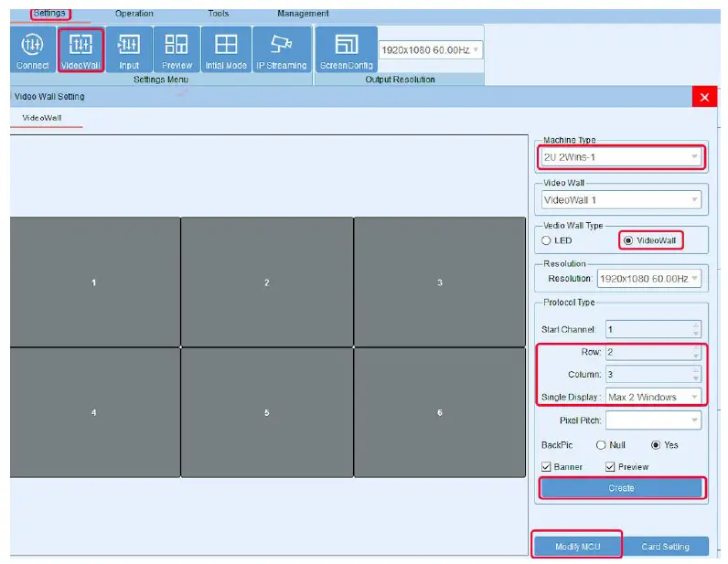Open the Input settings icon
The image size is (728, 564).
pyautogui.click(x=129, y=49)
